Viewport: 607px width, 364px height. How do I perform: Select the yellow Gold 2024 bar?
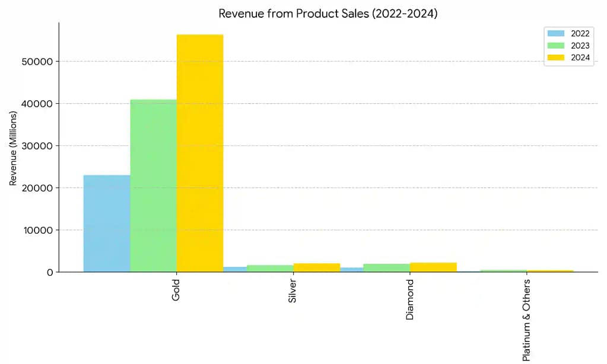coord(199,154)
